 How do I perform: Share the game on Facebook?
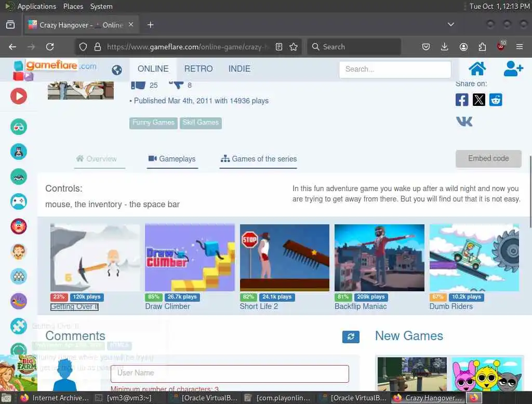(x=462, y=100)
